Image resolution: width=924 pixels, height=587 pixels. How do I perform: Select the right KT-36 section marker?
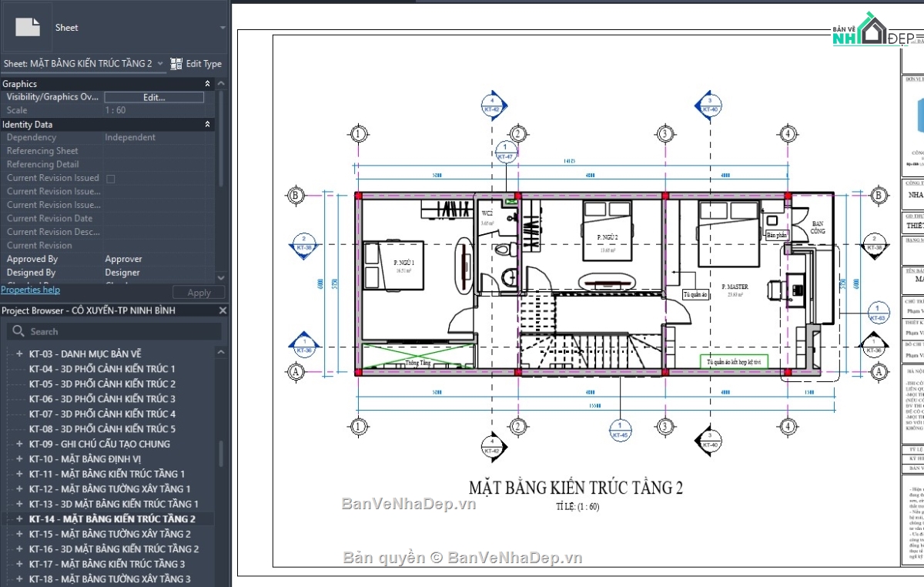tap(873, 346)
